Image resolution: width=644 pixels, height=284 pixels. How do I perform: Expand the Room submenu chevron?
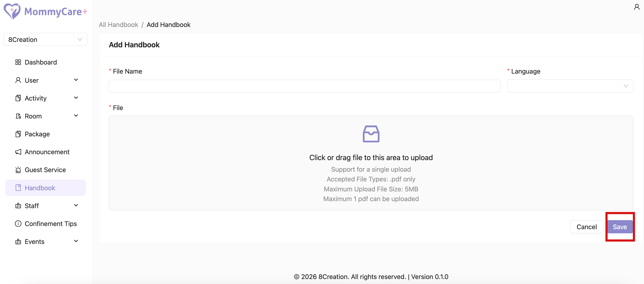tap(76, 116)
